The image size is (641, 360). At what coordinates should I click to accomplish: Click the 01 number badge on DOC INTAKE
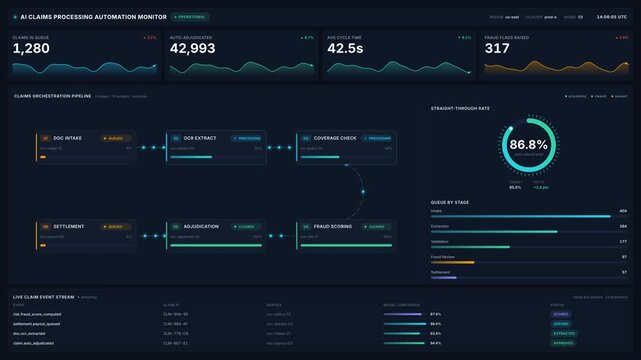coord(45,138)
